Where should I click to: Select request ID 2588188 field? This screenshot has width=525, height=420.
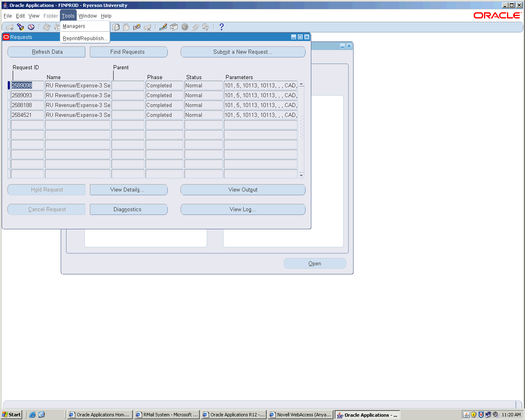coord(27,105)
